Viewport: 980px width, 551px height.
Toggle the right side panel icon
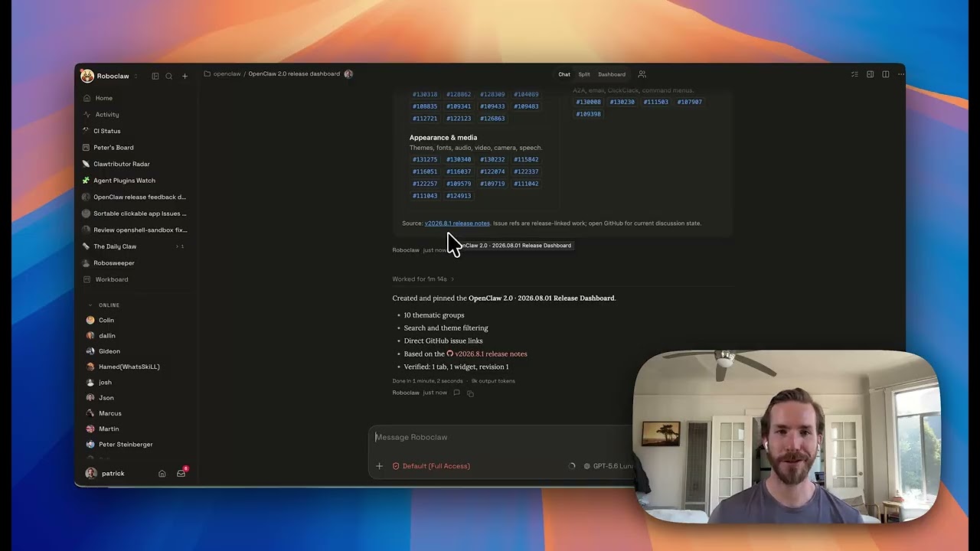870,74
